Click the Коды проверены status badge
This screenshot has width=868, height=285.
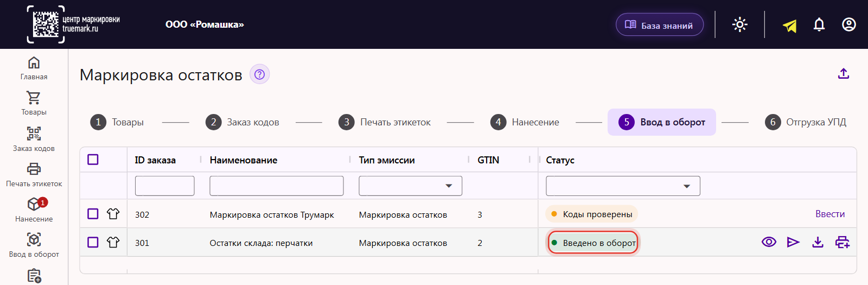(x=591, y=214)
